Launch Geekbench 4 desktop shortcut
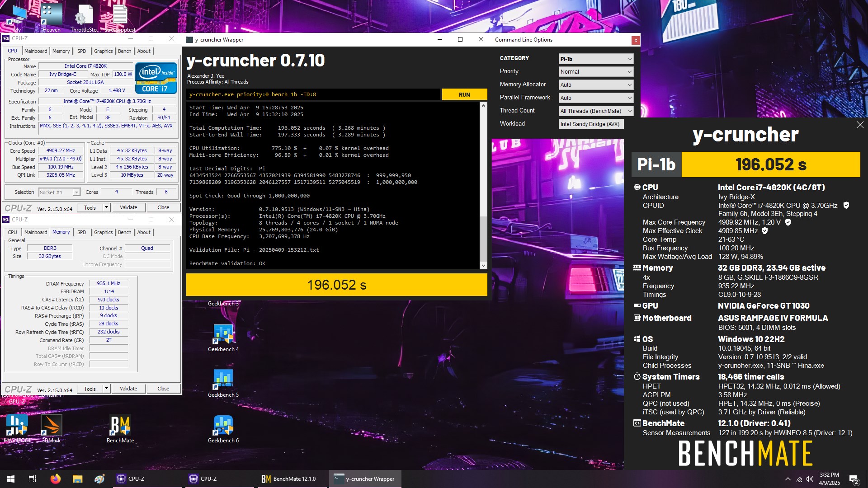 223,338
